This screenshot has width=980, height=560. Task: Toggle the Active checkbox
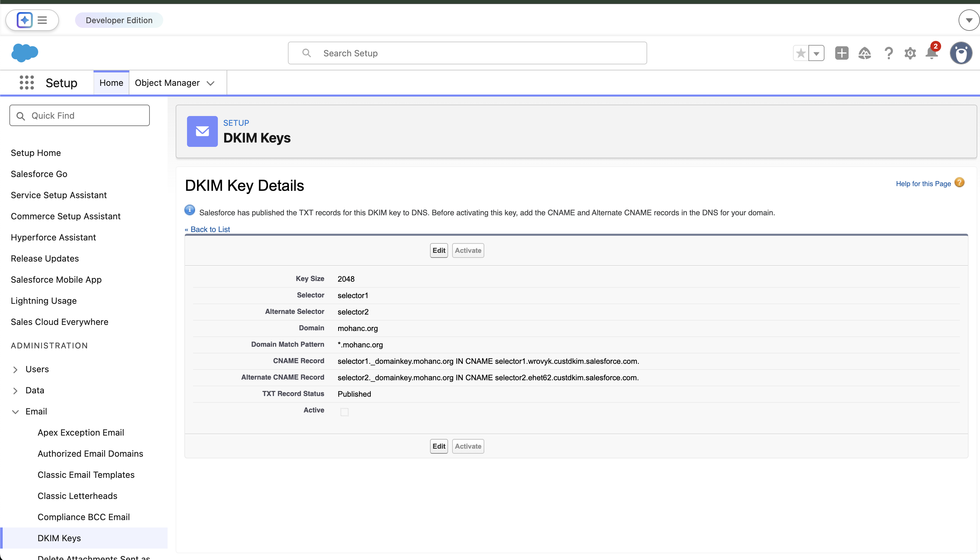click(x=344, y=412)
